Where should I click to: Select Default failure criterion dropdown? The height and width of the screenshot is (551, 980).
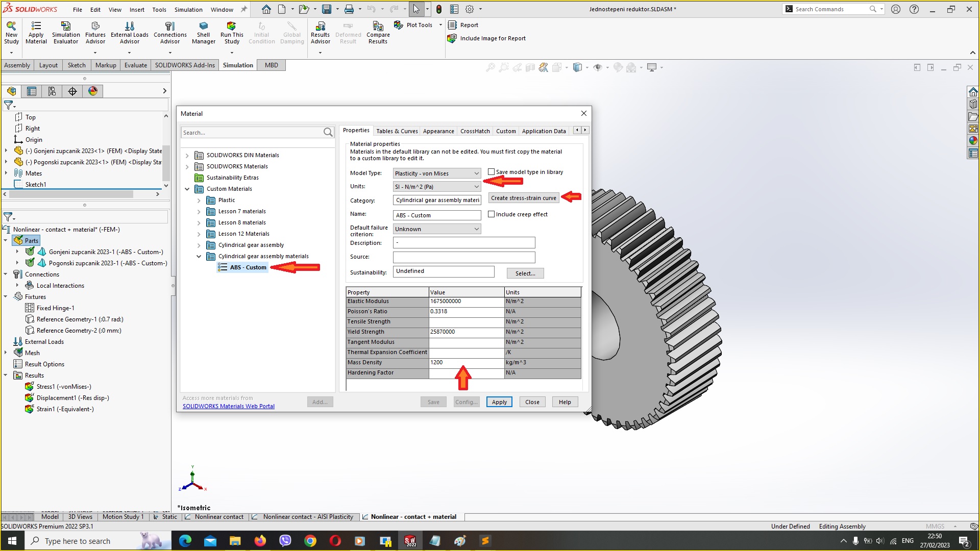tap(435, 228)
